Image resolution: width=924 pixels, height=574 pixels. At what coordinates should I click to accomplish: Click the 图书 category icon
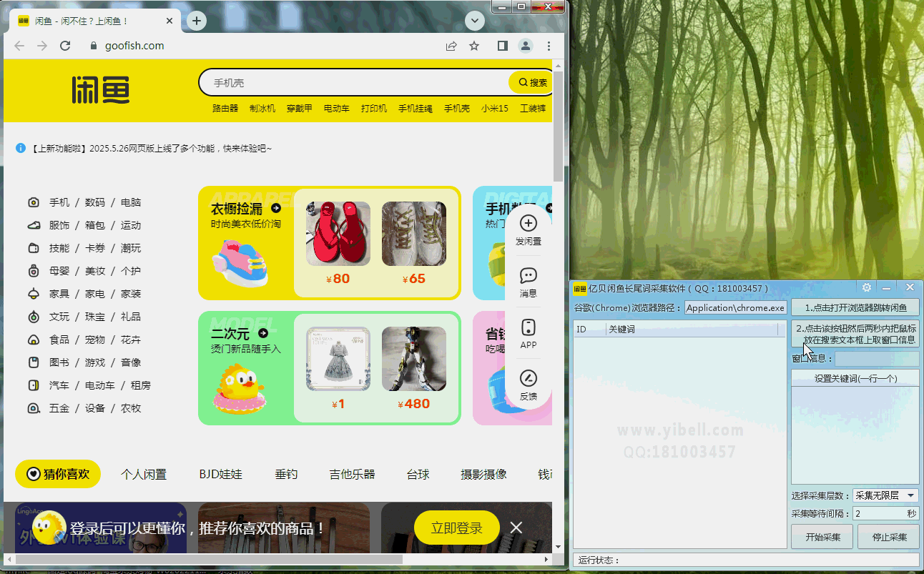33,362
